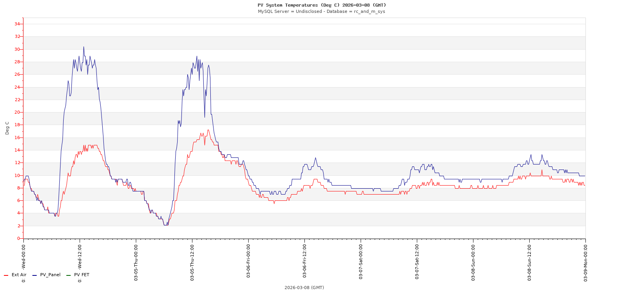Click the 34 value on y-axis
This screenshot has height=293, width=644.
click(17, 24)
